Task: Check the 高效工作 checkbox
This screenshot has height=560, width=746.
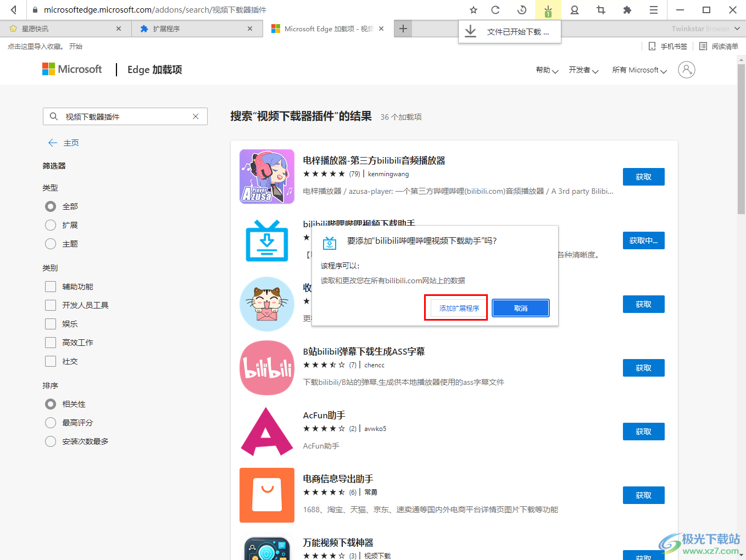Action: click(x=51, y=343)
